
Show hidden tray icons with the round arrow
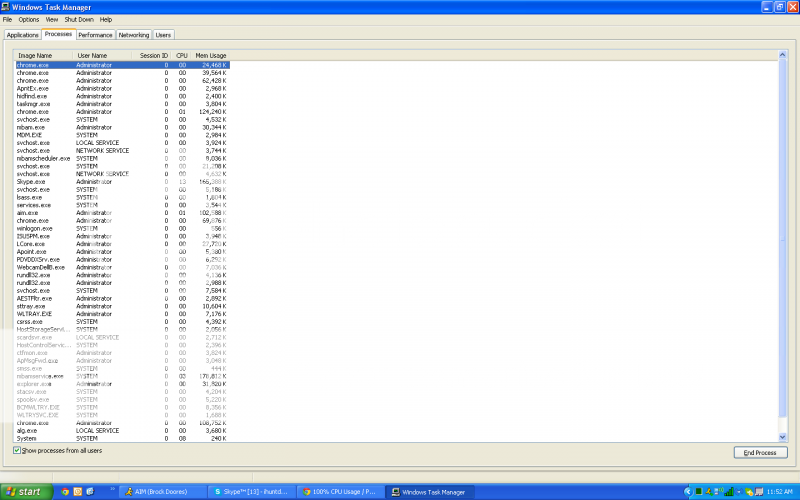pyautogui.click(x=689, y=492)
